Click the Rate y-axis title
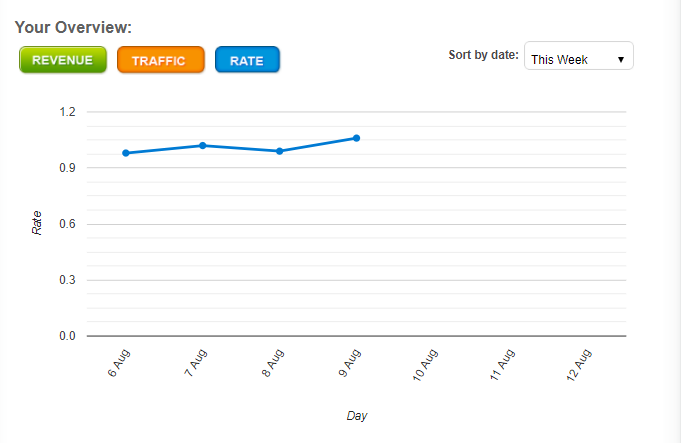 pos(37,222)
